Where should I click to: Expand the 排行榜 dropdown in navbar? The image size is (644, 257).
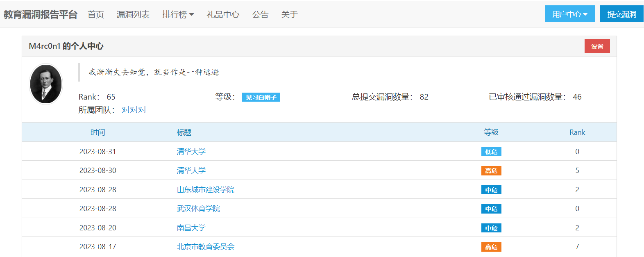pyautogui.click(x=178, y=14)
